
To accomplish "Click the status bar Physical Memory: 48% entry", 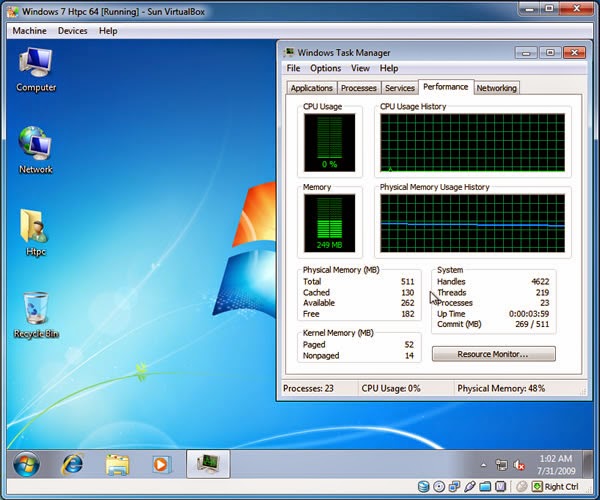I will pos(501,388).
